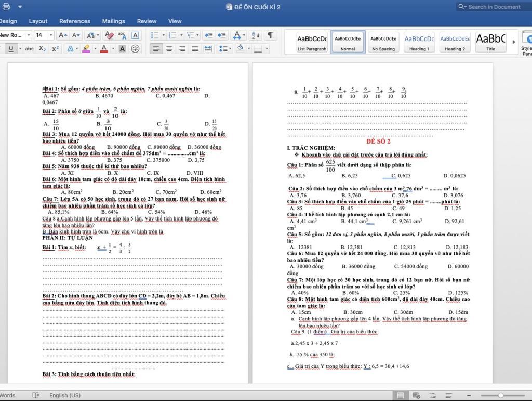The image size is (532, 401).
Task: Apply the List Paragraph style
Action: click(312, 43)
